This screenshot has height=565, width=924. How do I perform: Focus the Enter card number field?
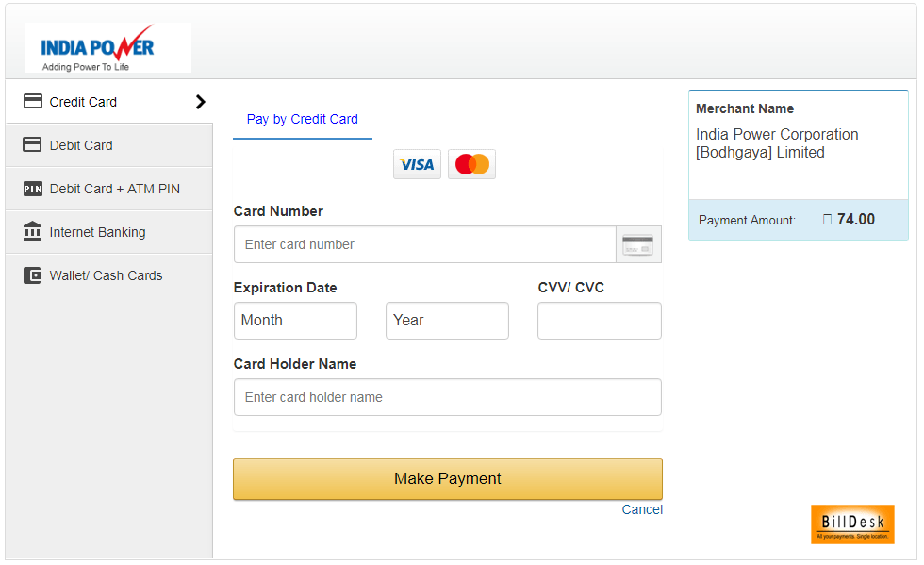point(425,244)
